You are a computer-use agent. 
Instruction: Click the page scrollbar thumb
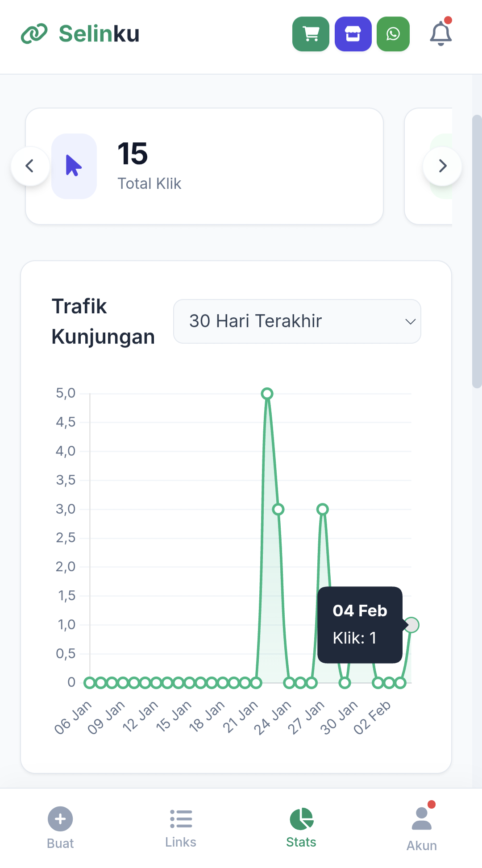point(477,250)
